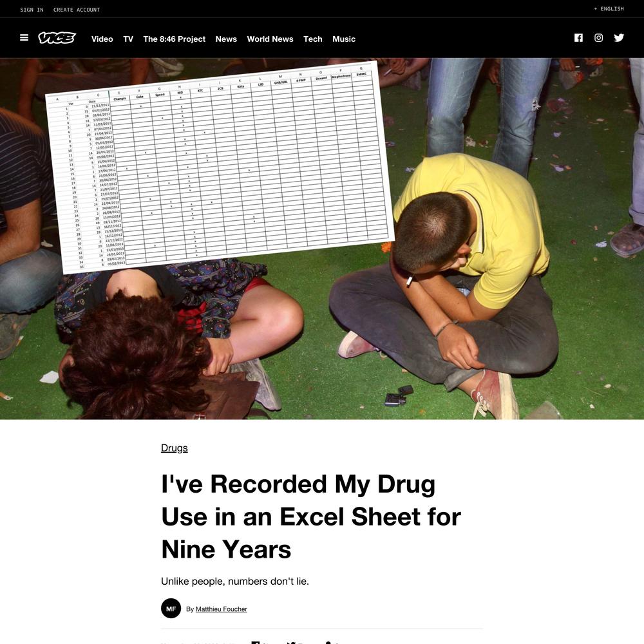644x644 pixels.
Task: Go to the Music section
Action: [x=344, y=39]
